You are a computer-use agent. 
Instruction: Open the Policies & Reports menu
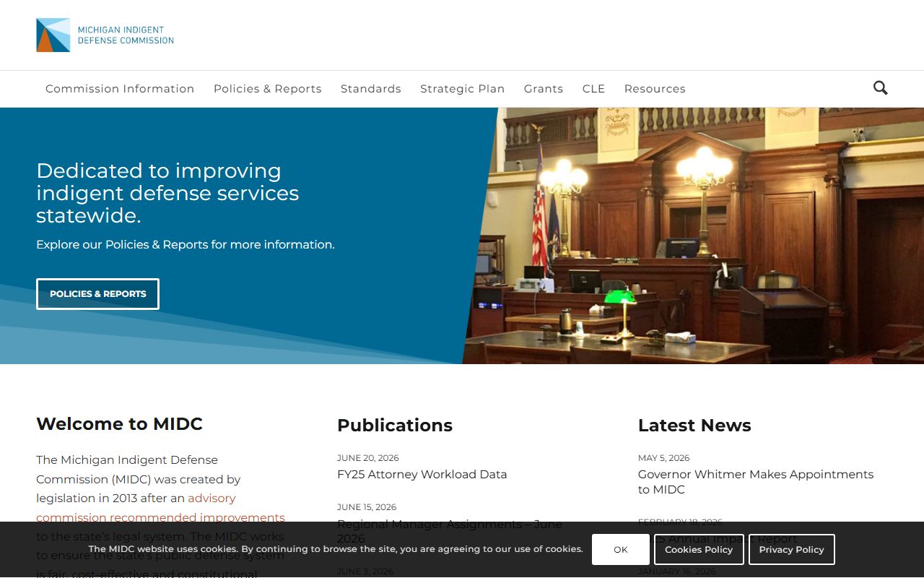click(x=268, y=89)
